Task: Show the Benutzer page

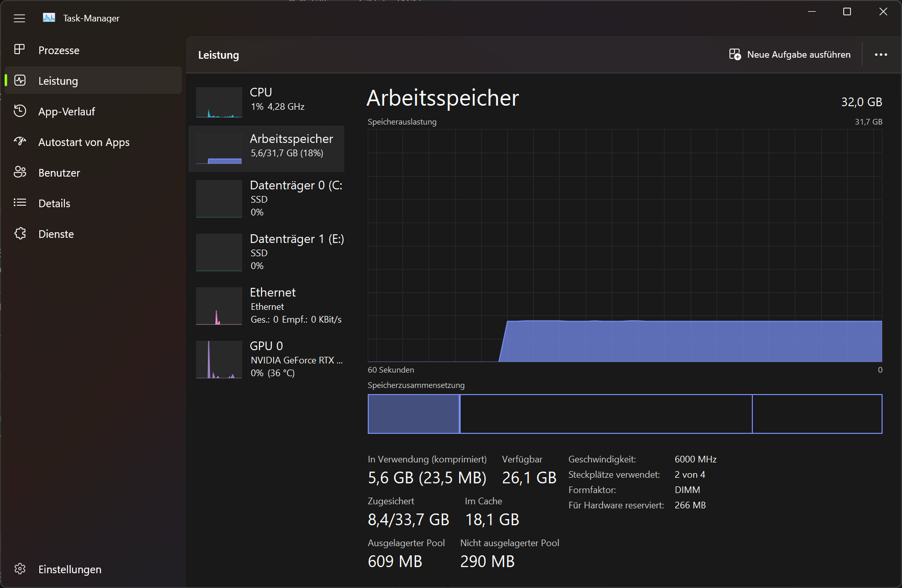Action: tap(93, 173)
